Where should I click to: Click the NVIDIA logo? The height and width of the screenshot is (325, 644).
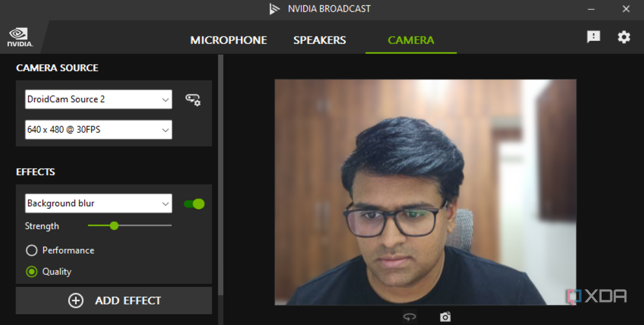(20, 38)
